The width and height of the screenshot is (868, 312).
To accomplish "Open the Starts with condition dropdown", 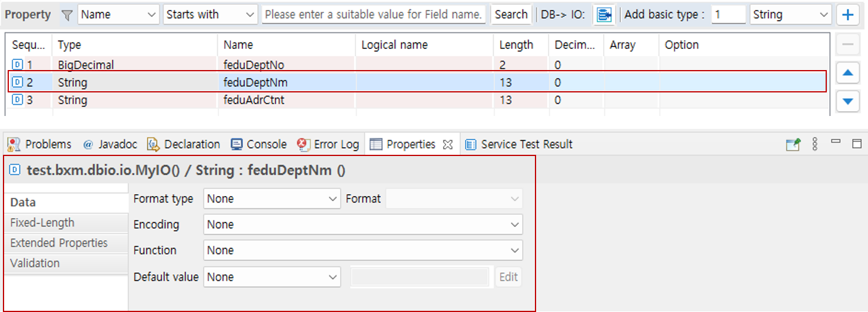I will click(211, 15).
